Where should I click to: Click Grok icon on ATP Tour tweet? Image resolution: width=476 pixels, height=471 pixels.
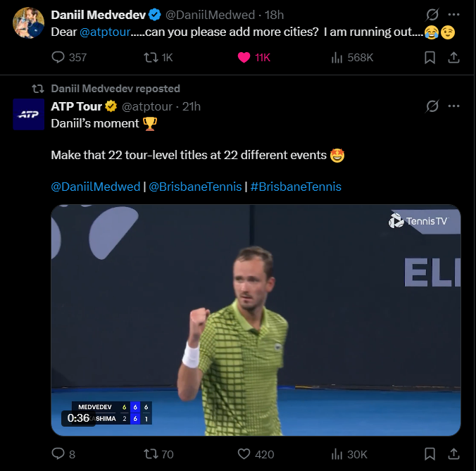[433, 106]
